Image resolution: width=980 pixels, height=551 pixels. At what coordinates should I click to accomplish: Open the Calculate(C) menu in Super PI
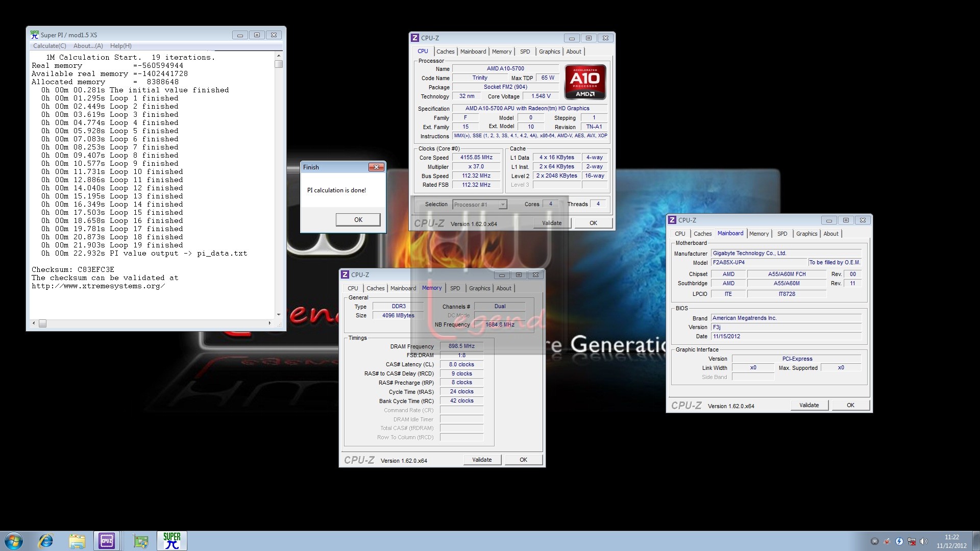[x=50, y=46]
